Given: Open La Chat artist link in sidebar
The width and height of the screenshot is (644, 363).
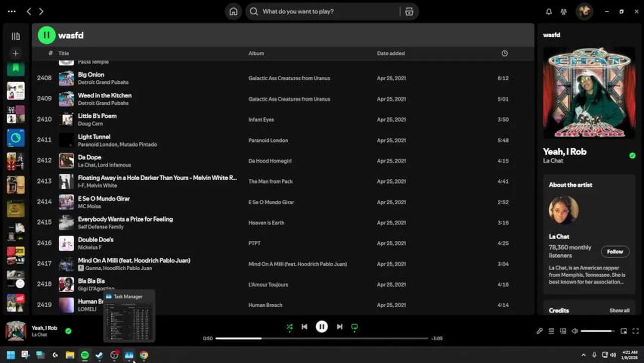Looking at the screenshot, I should [553, 161].
